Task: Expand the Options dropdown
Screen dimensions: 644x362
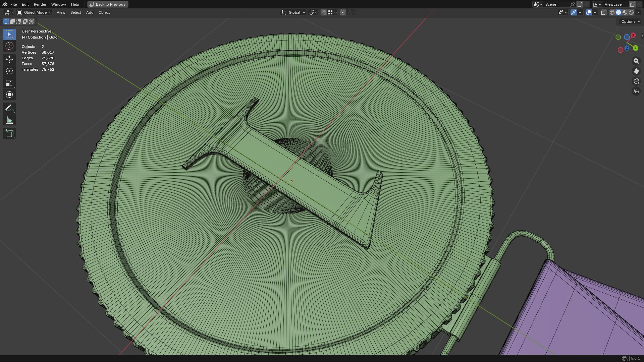Action: (631, 21)
